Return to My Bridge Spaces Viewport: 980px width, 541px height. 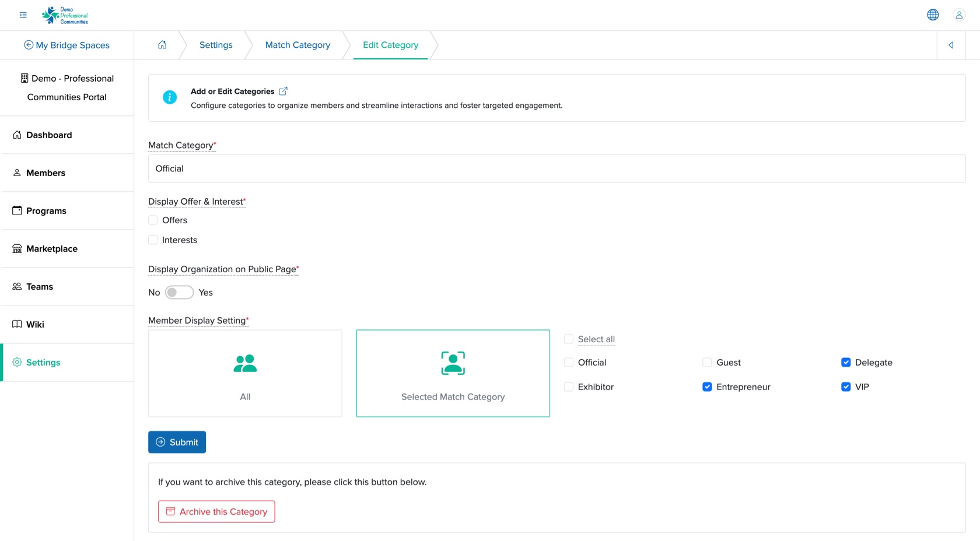(x=66, y=45)
